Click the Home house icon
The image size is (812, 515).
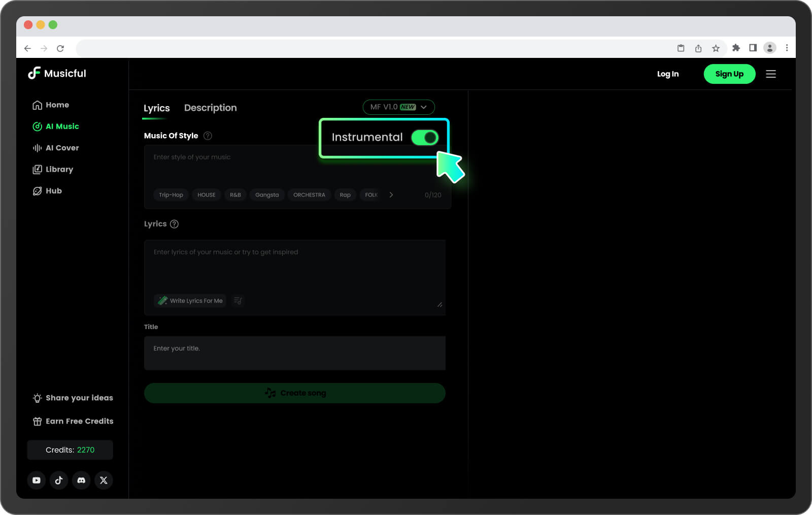tap(37, 105)
